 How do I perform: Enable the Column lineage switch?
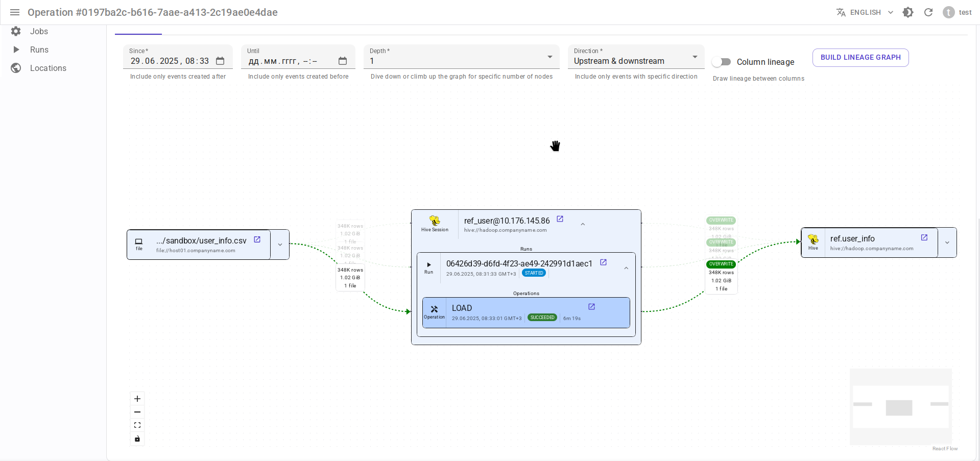722,62
